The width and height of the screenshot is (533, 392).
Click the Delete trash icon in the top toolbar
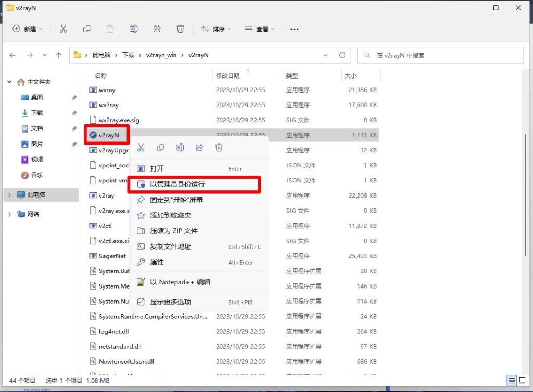pos(181,29)
